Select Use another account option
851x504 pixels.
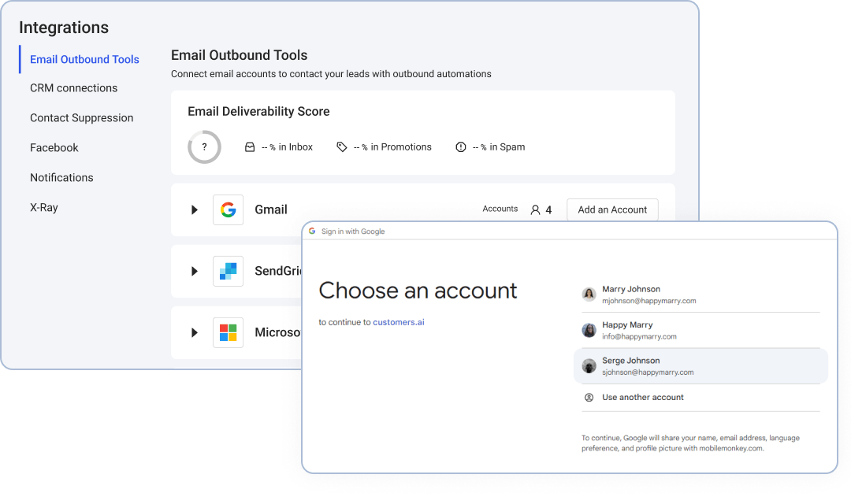(x=642, y=398)
